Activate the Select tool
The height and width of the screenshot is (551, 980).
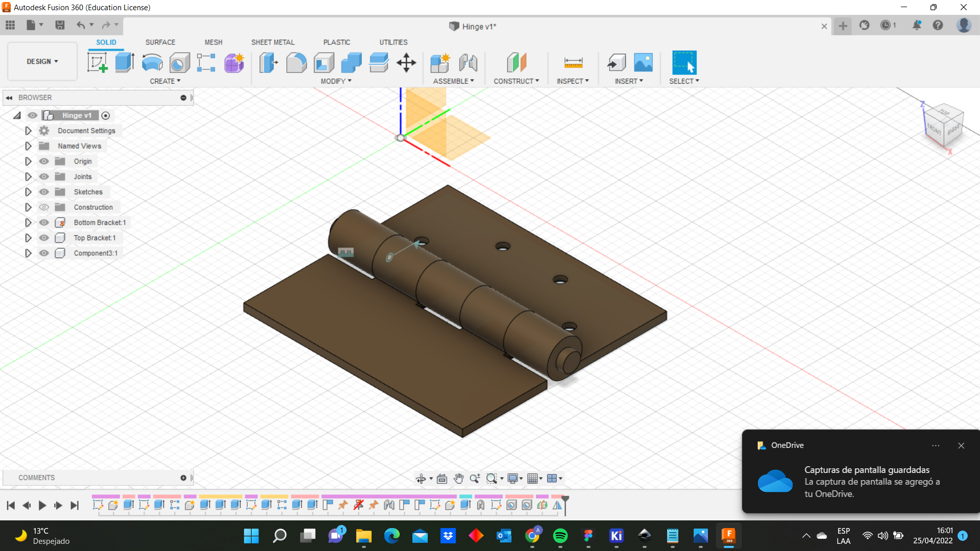(684, 63)
